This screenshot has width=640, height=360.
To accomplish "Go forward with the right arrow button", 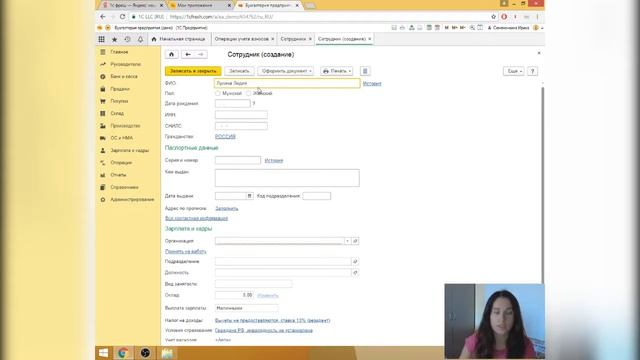I will [200, 54].
